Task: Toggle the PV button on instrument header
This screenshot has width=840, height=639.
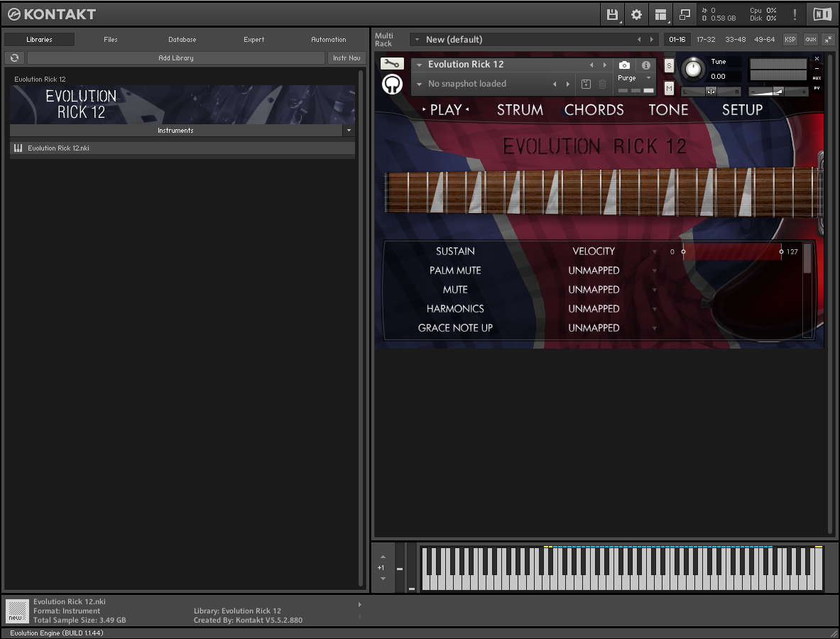Action: 817,88
